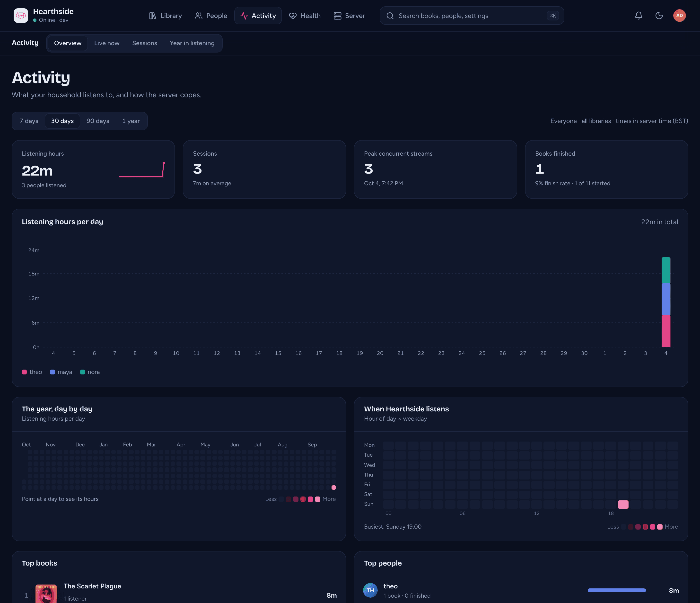The height and width of the screenshot is (603, 700).
Task: Select the Activity nav item
Action: click(x=258, y=16)
